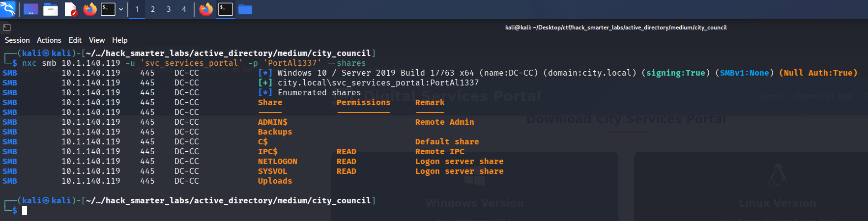Focus the Firefox window in the taskbar

(x=206, y=9)
